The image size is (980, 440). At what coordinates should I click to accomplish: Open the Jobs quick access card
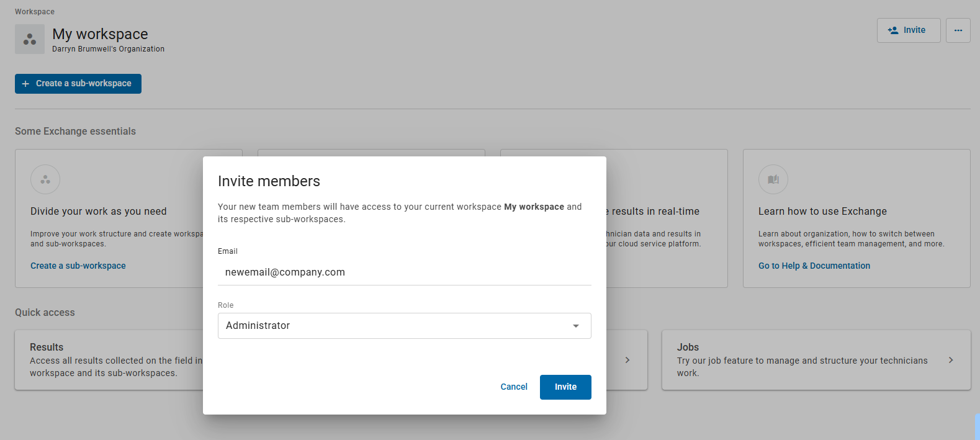(816, 360)
